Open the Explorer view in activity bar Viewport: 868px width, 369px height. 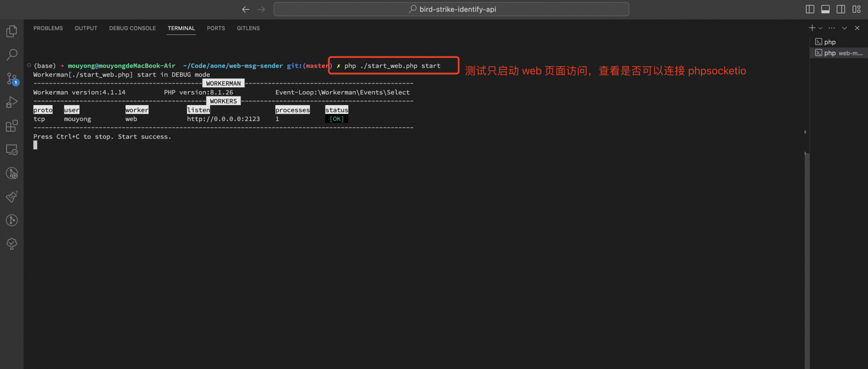point(12,31)
